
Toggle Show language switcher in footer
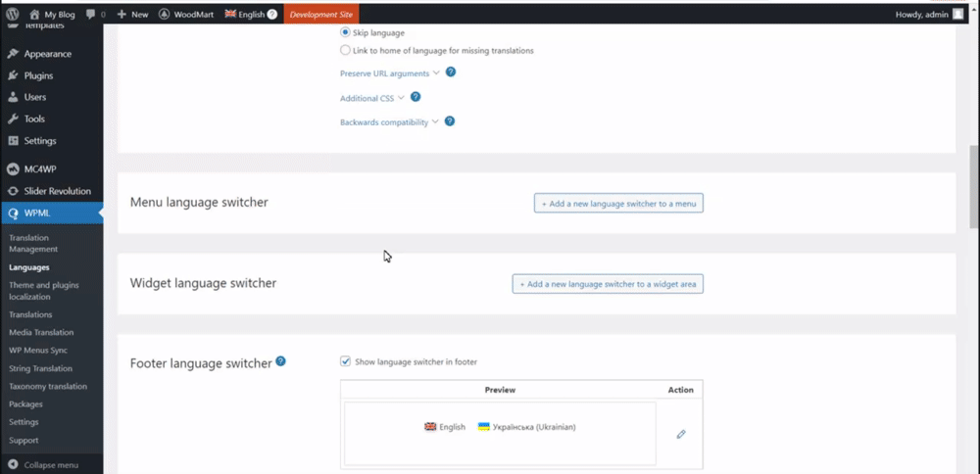tap(345, 361)
